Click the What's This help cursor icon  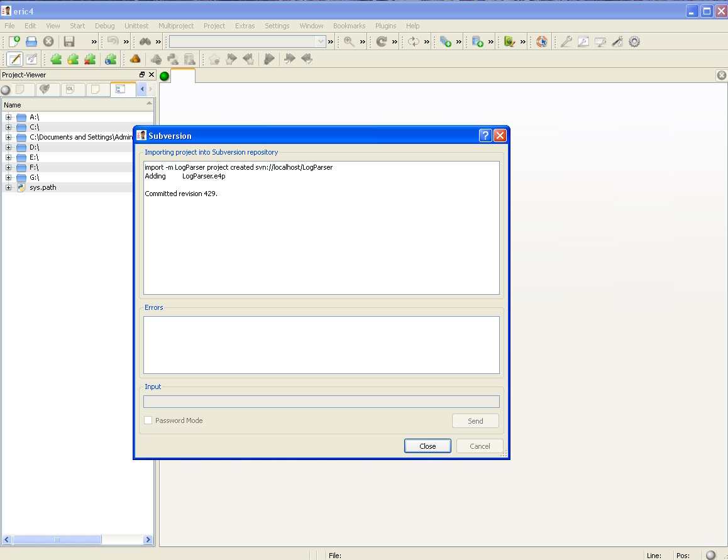[542, 41]
